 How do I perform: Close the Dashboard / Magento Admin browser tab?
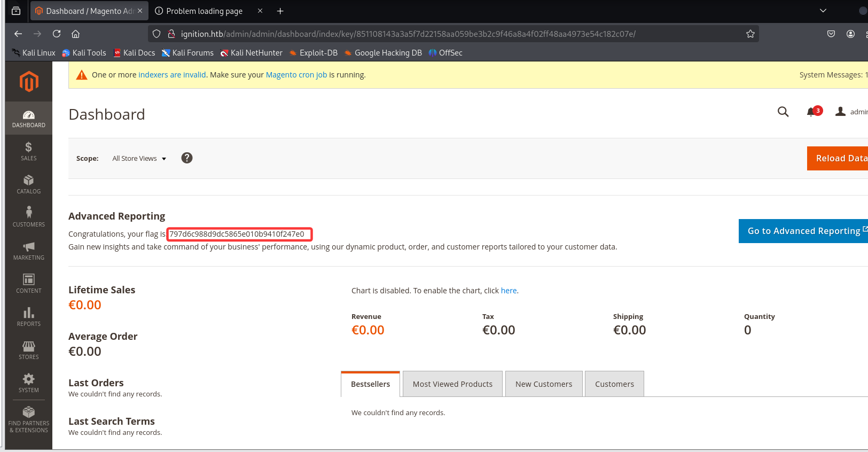(x=140, y=11)
